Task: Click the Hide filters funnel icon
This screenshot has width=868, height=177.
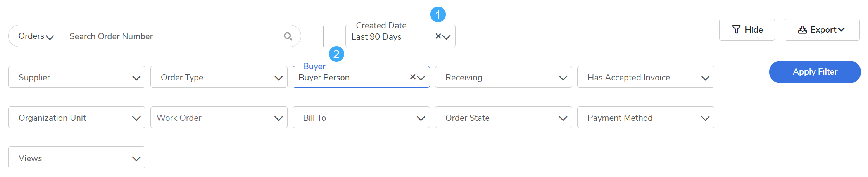Action: pos(736,29)
